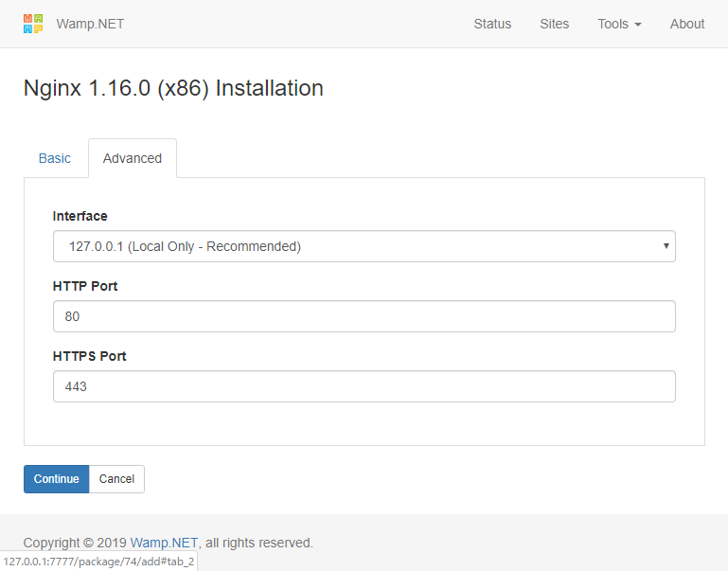Expand the Tools dropdown menu

click(619, 24)
